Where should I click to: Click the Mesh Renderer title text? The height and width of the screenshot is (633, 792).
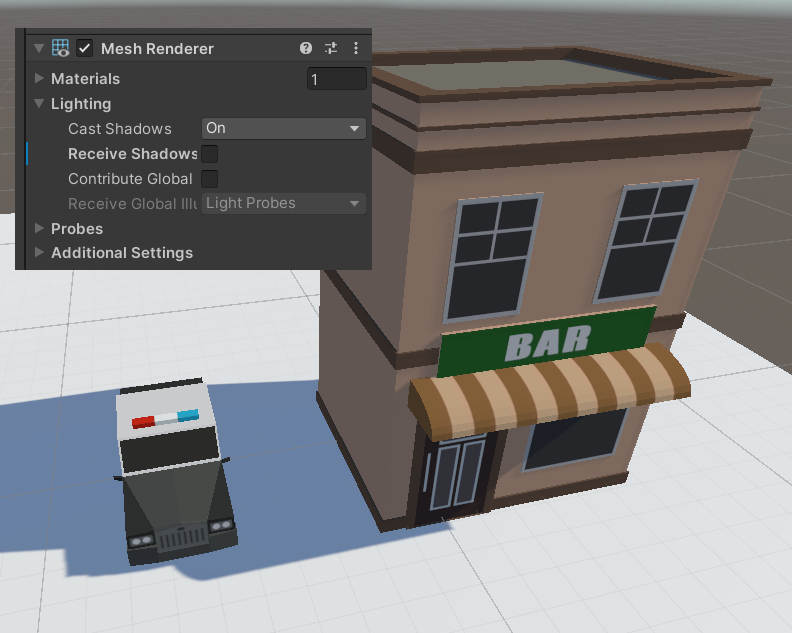[x=157, y=48]
